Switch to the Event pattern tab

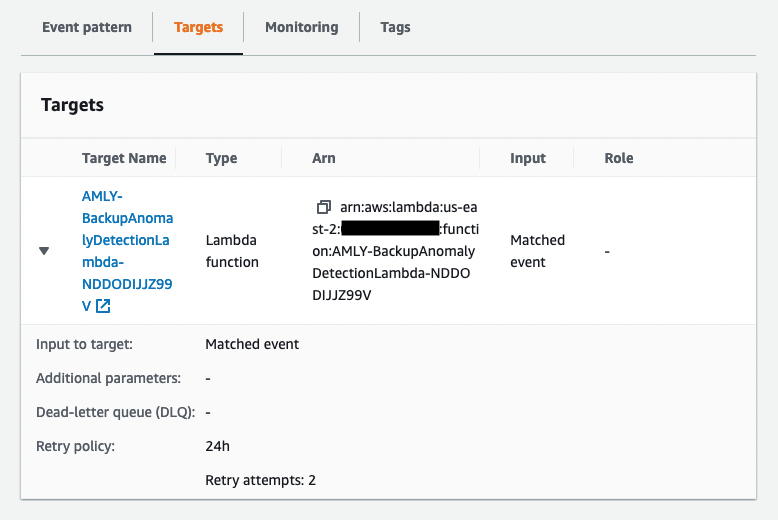[x=87, y=27]
